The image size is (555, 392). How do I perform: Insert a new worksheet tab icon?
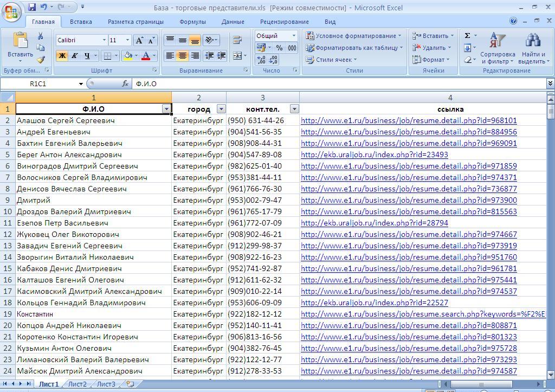(x=130, y=384)
